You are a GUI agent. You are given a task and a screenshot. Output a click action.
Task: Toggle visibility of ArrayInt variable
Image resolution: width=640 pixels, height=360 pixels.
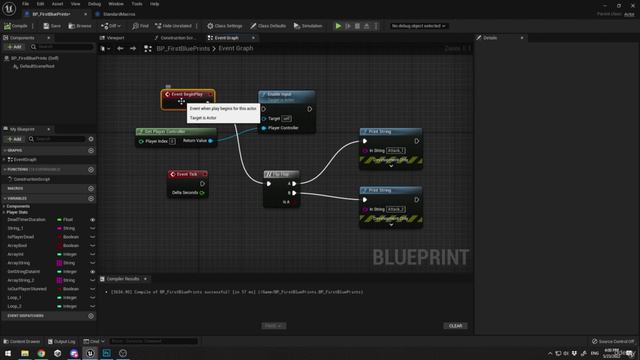coord(93,254)
